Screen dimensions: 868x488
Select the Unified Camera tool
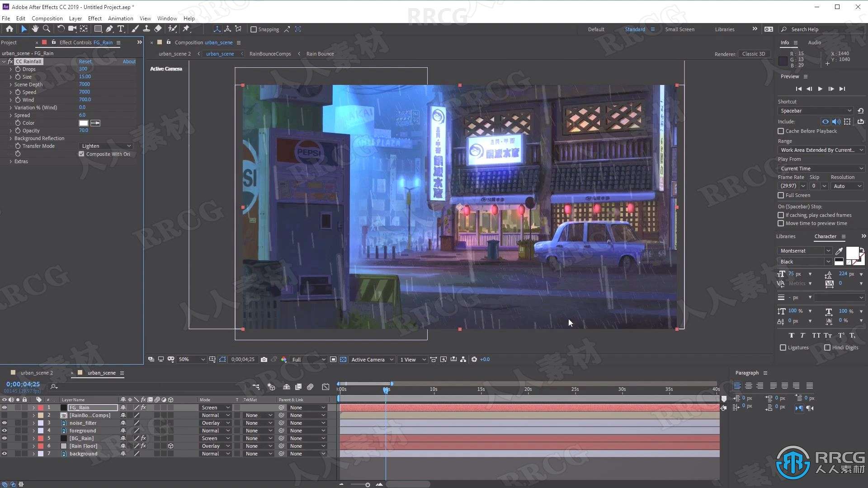click(72, 29)
